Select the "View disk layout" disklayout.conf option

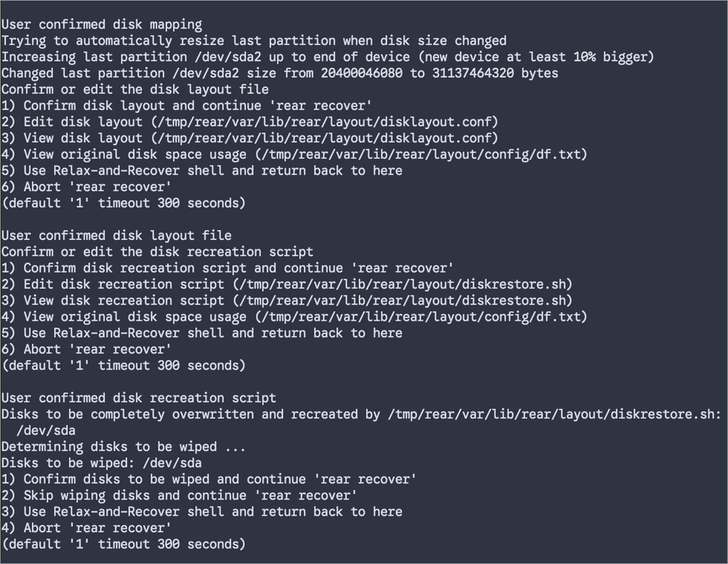tap(250, 138)
